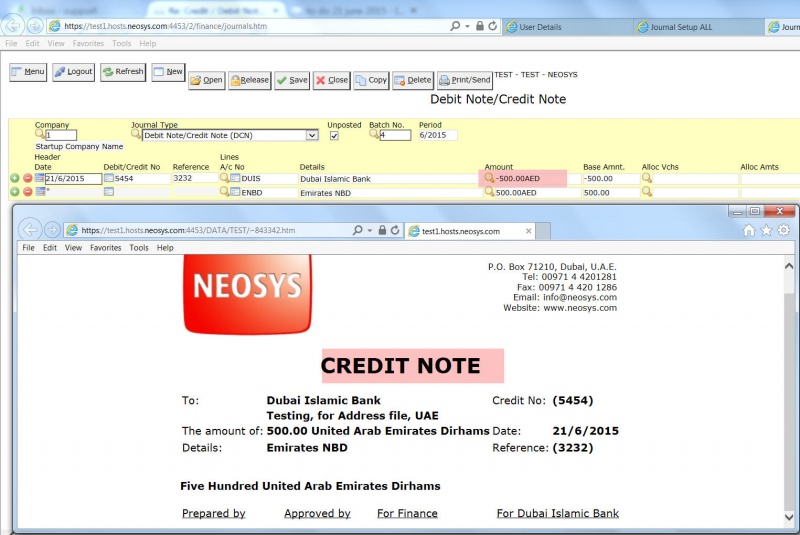The width and height of the screenshot is (800, 535).
Task: Go to home page in credit note window
Action: click(x=748, y=231)
